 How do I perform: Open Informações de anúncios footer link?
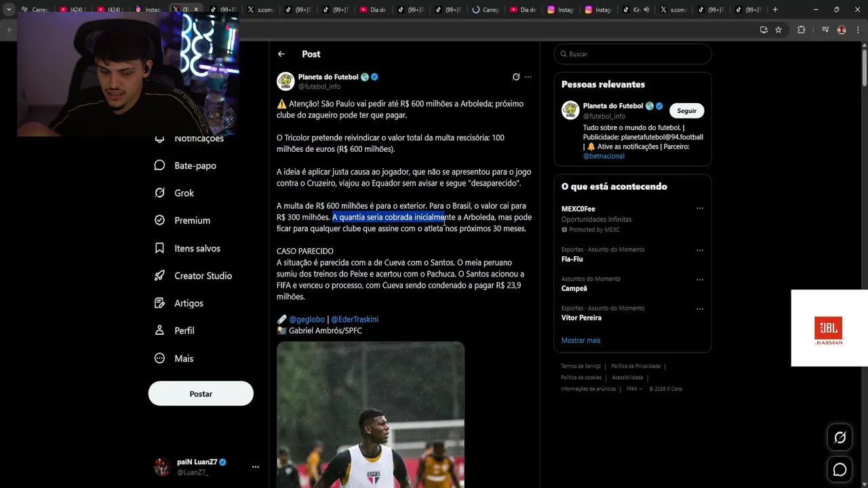tap(588, 388)
